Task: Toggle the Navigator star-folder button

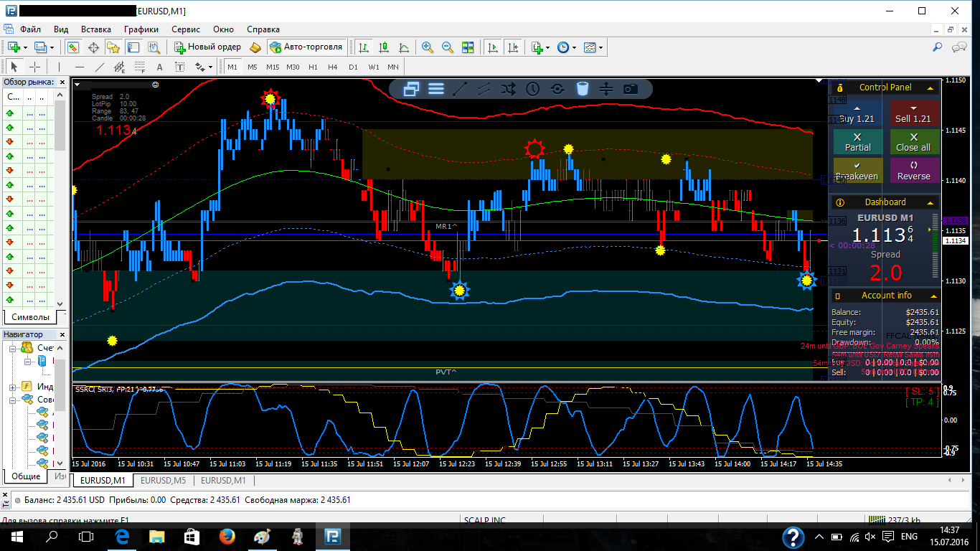Action: click(x=113, y=47)
